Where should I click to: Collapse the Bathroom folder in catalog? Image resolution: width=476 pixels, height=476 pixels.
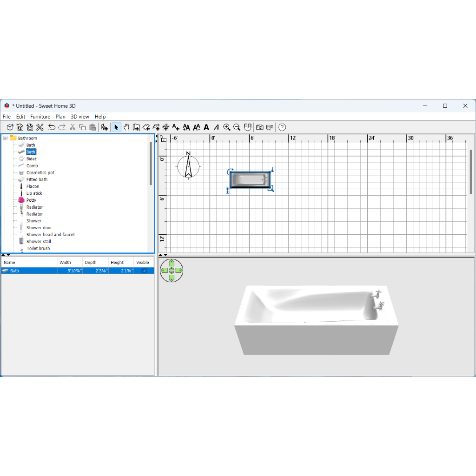click(x=5, y=138)
